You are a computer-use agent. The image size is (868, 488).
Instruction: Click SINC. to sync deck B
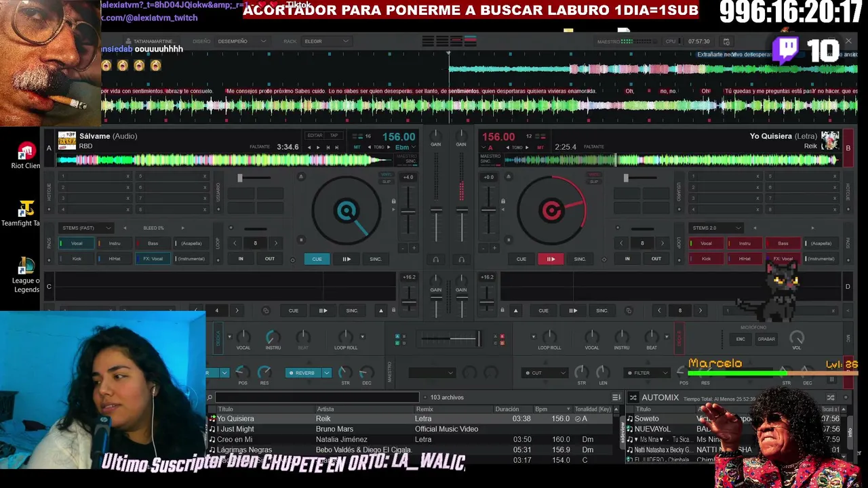580,259
